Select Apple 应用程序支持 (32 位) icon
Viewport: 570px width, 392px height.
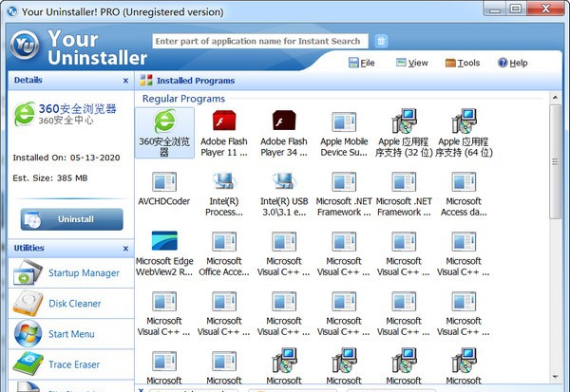(x=404, y=121)
